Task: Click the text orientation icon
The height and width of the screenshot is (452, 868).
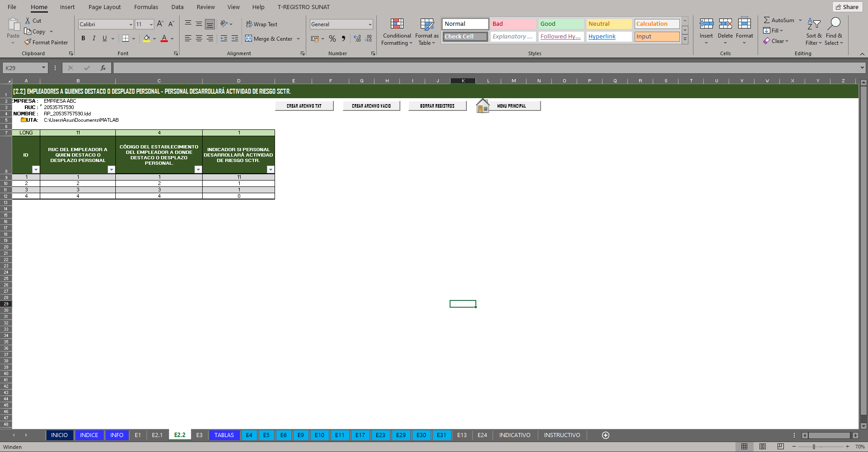Action: [224, 24]
